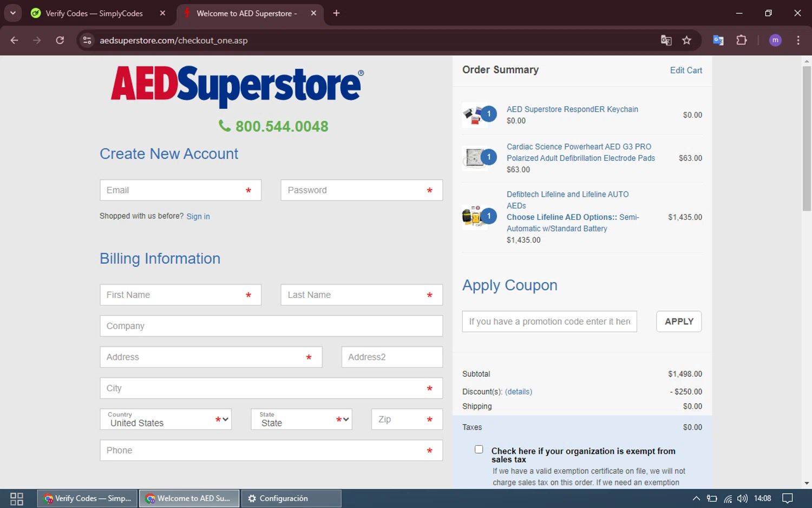This screenshot has height=508, width=812.
Task: Focus the Address2 field
Action: 392,357
